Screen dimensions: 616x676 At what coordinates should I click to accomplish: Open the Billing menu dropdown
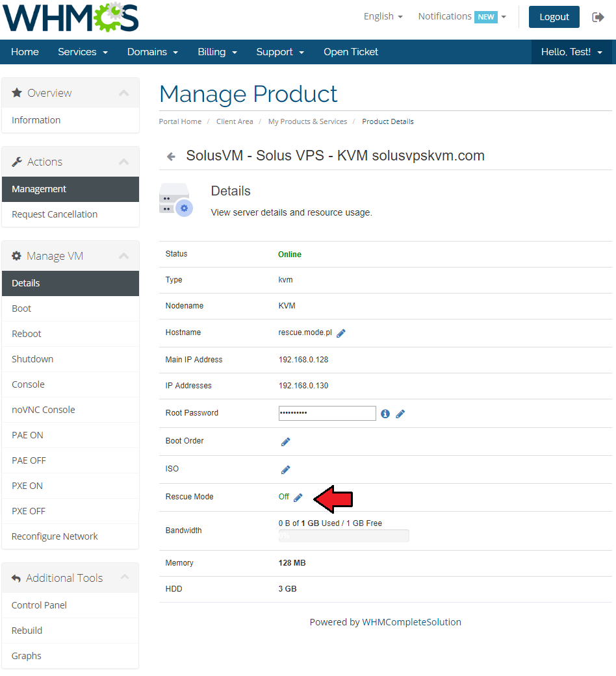tap(218, 52)
